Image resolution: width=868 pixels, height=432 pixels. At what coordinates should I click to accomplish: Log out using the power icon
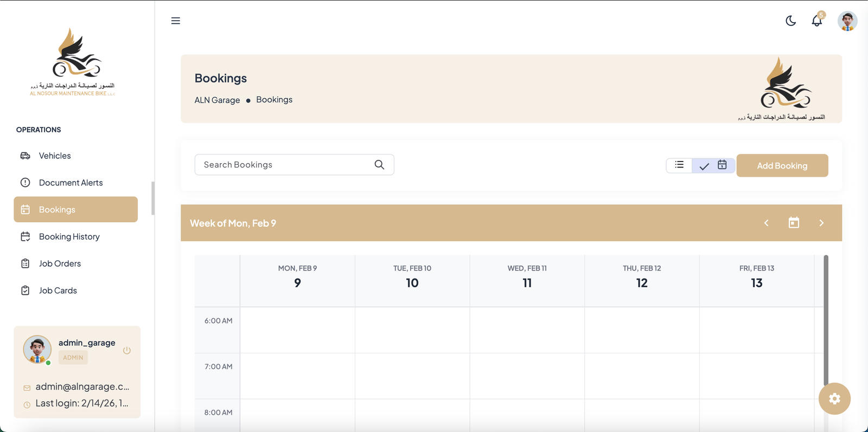pyautogui.click(x=127, y=350)
